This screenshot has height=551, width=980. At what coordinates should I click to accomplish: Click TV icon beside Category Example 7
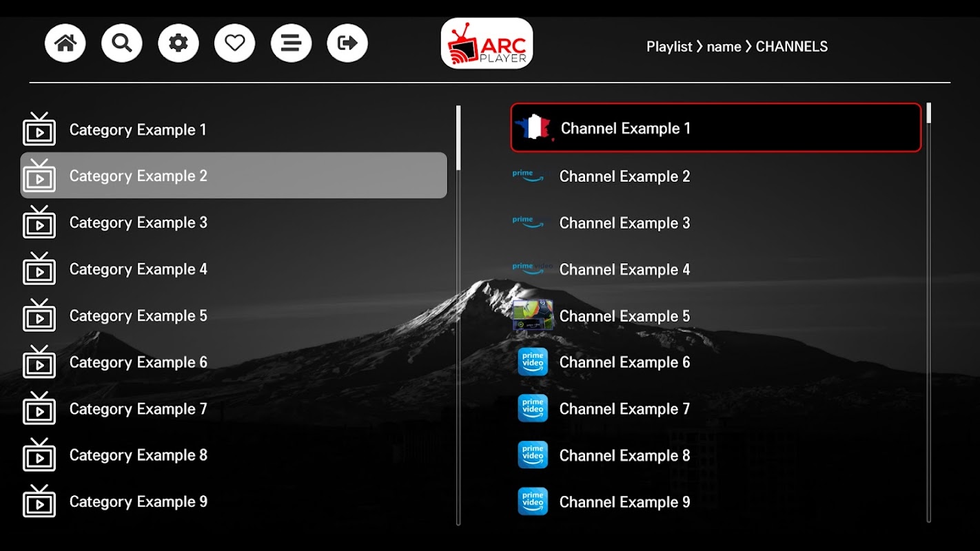coord(39,408)
